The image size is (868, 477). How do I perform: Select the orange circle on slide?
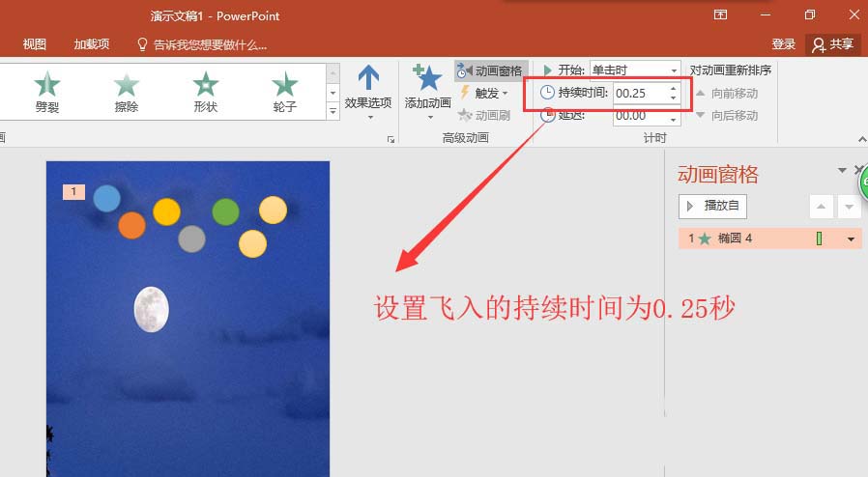[131, 225]
